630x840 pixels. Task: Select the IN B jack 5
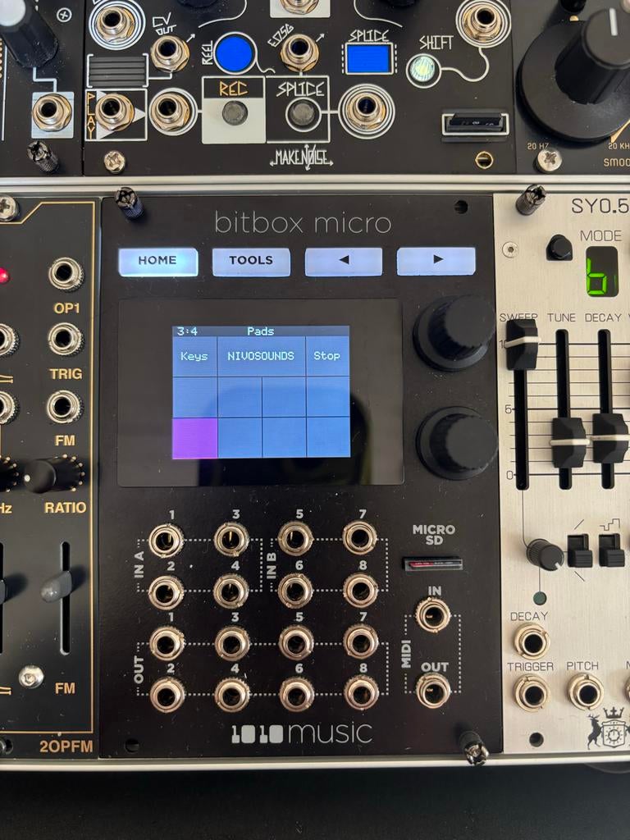pyautogui.click(x=295, y=538)
